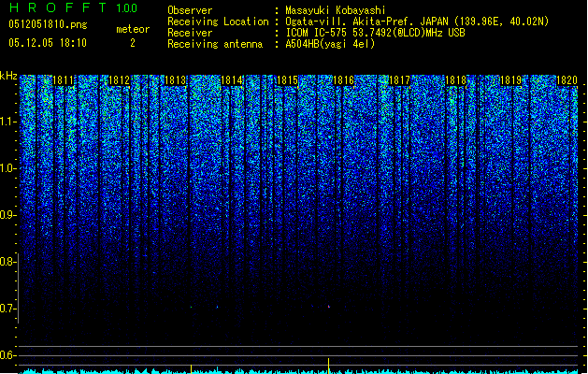Select the filename 0512051810.png
588x374 pixels.
tap(48, 24)
